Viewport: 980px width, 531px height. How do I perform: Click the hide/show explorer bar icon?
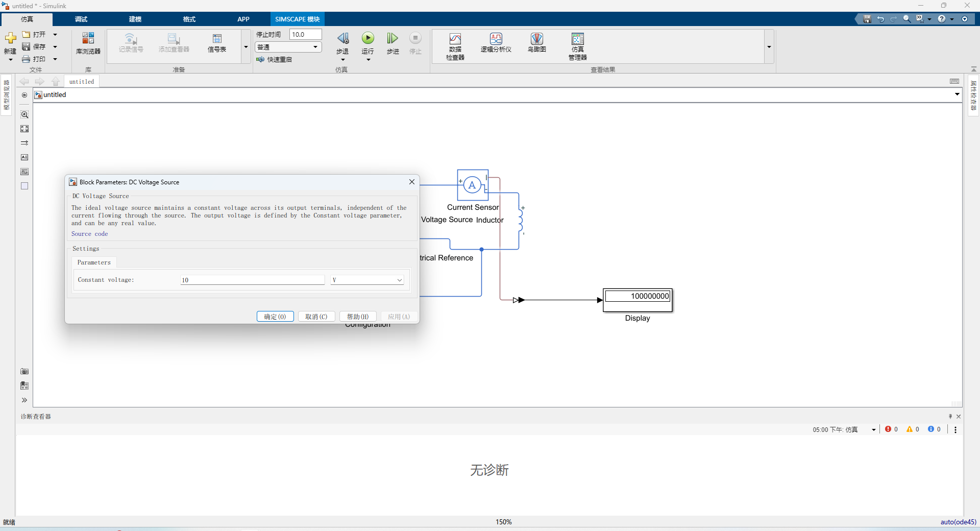click(x=24, y=95)
